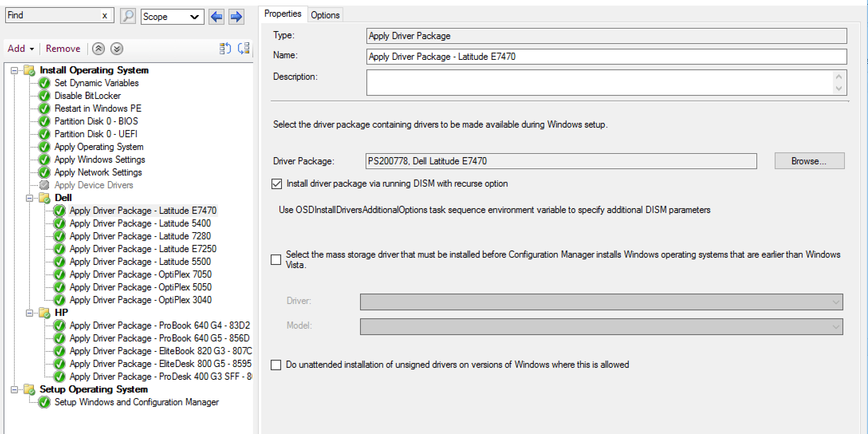Click the blue back navigation arrow
The width and height of the screenshot is (868, 434).
click(216, 16)
